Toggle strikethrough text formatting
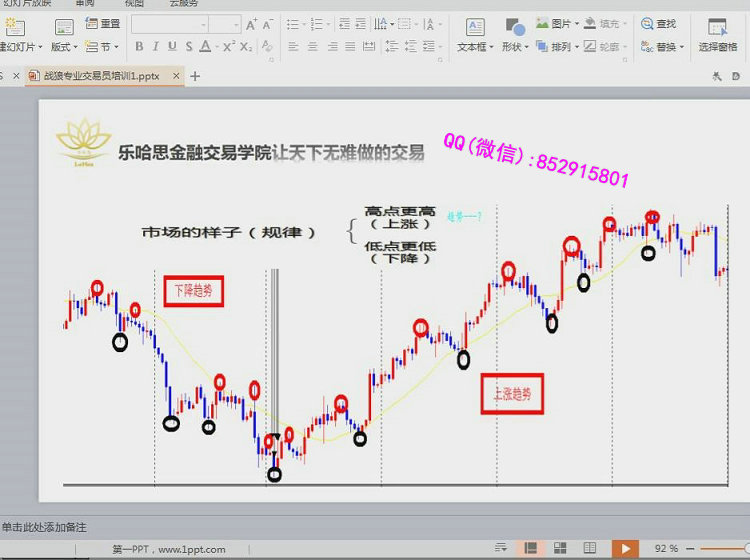Image resolution: width=750 pixels, height=560 pixels. tap(188, 46)
